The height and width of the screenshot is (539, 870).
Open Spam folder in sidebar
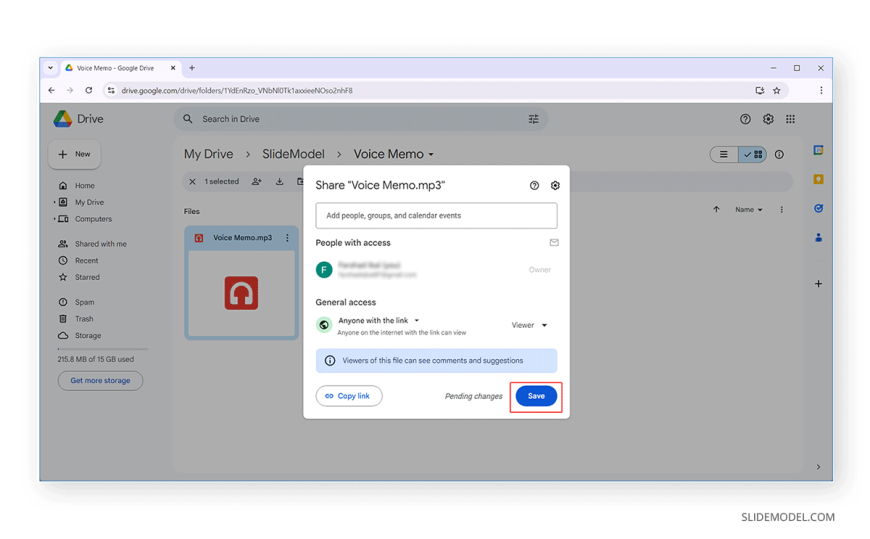click(x=84, y=302)
